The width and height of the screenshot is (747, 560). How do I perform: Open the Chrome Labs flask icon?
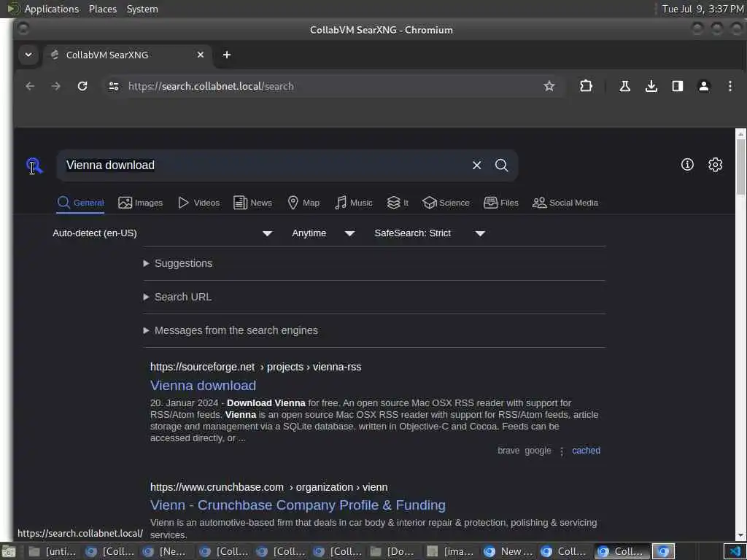[624, 86]
